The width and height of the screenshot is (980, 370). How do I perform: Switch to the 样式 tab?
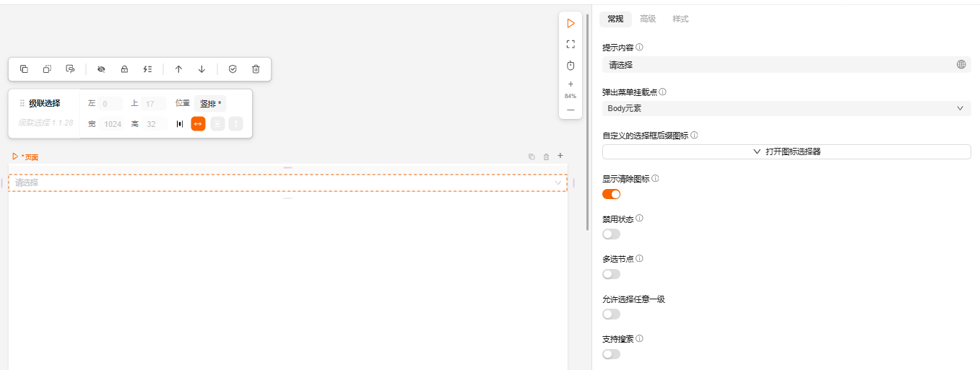click(x=680, y=19)
